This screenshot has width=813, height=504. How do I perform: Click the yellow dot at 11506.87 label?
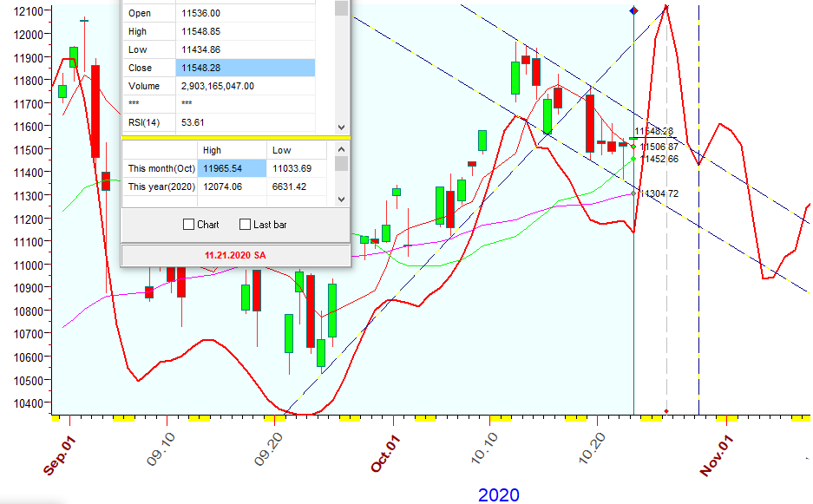coord(633,146)
